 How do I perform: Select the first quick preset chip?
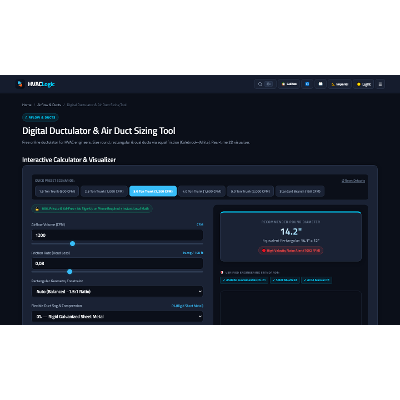57,191
